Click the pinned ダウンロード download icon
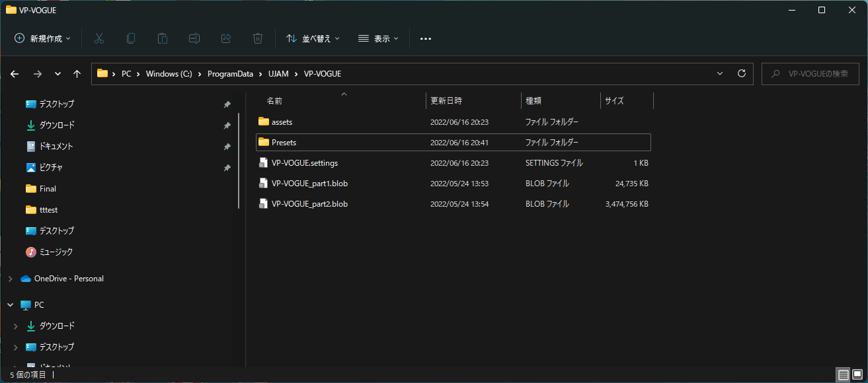Image resolution: width=868 pixels, height=383 pixels. click(x=30, y=125)
